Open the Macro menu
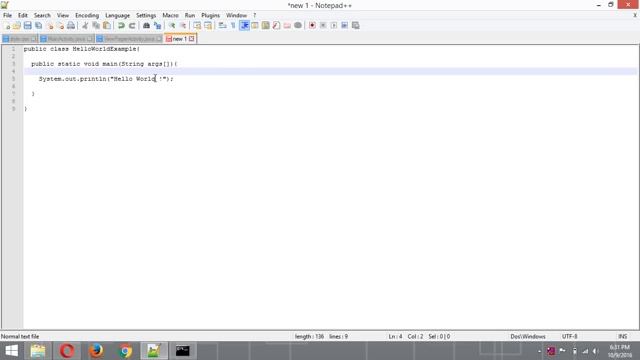The image size is (640, 360). coord(170,16)
